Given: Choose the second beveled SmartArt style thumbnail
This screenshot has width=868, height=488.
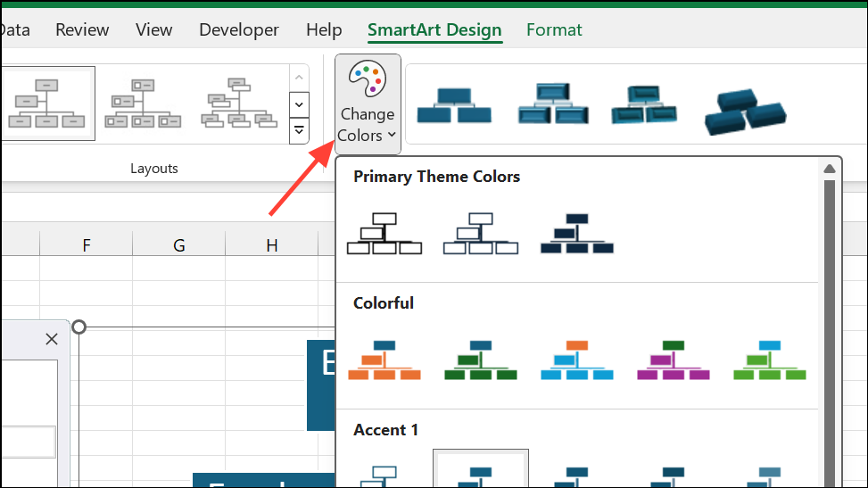Looking at the screenshot, I should (552, 104).
